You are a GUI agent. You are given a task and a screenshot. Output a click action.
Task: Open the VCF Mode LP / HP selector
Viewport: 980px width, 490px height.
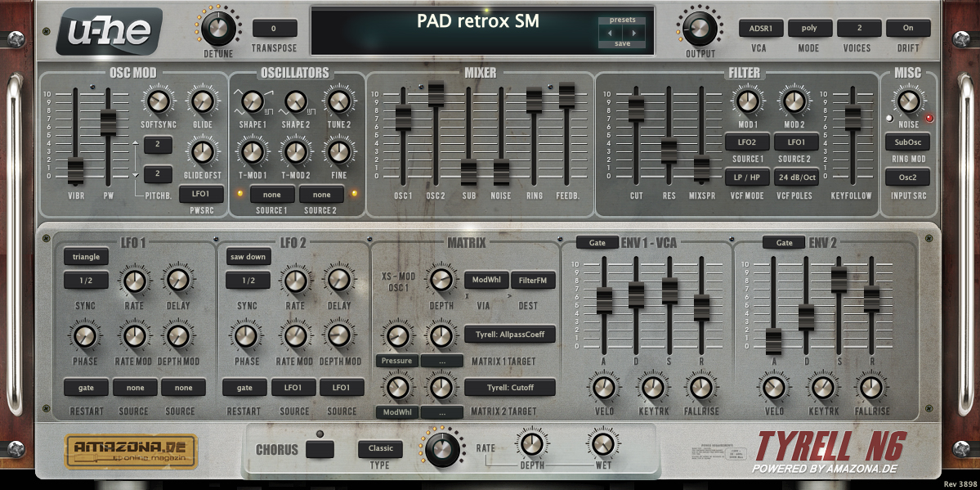748,177
